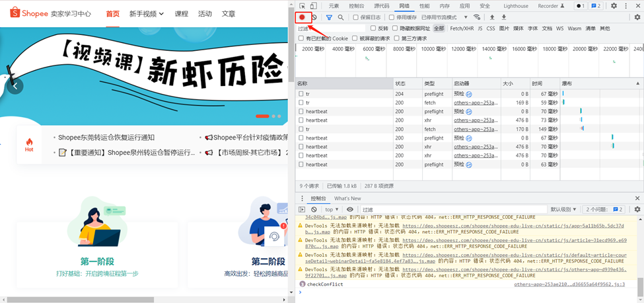Enable 停用缓存 checkbox
This screenshot has width=644, height=303.
(392, 17)
